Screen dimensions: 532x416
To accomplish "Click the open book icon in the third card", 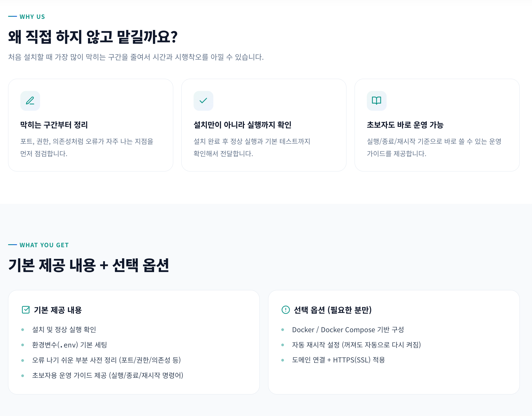I will tap(376, 101).
